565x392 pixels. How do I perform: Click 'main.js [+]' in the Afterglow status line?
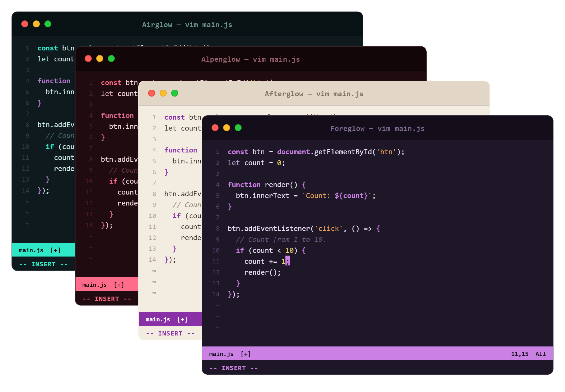[167, 319]
